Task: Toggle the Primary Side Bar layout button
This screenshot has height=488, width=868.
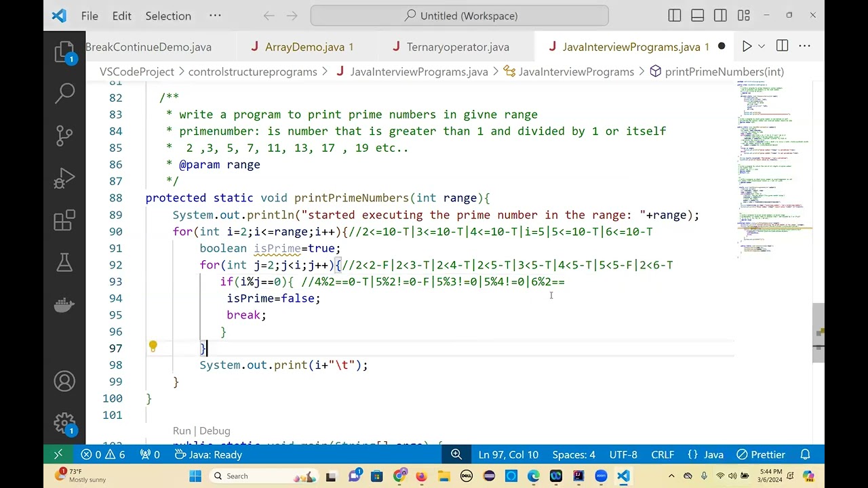Action: click(675, 16)
